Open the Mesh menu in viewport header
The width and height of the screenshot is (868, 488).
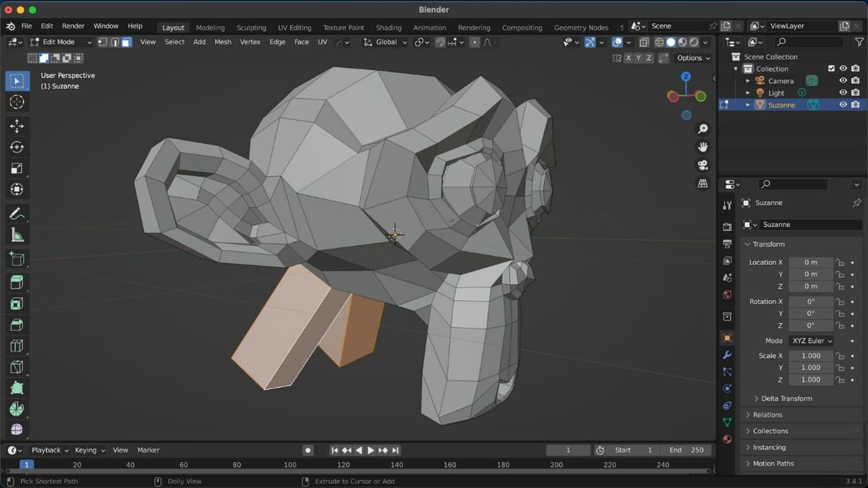[223, 42]
